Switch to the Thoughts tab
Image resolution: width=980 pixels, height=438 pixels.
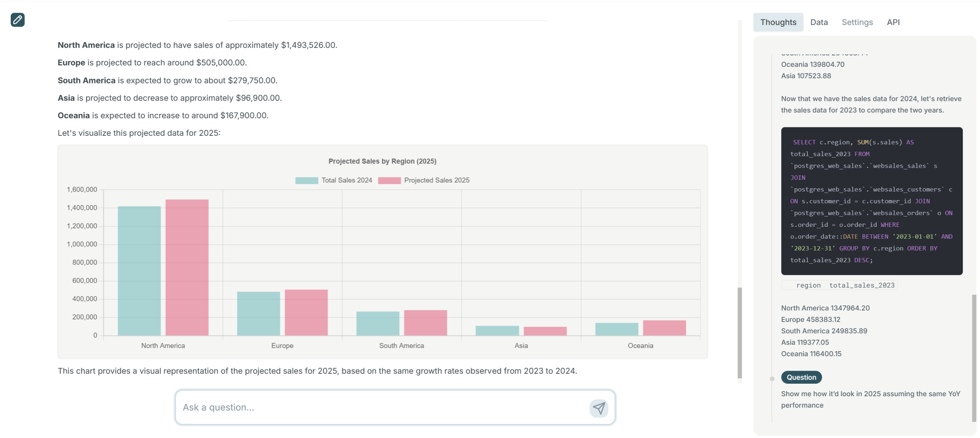(778, 22)
